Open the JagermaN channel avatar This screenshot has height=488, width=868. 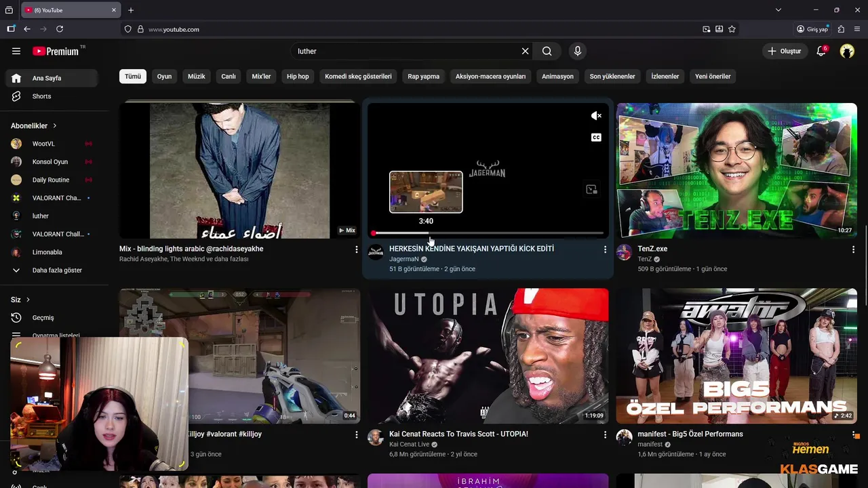pyautogui.click(x=376, y=253)
